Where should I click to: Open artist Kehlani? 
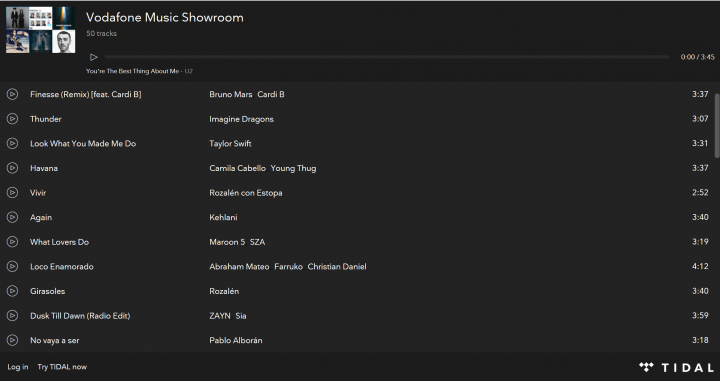tap(224, 217)
